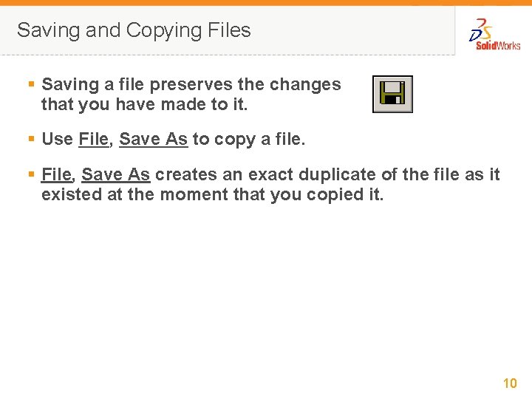Click Save As link in second bullet
This screenshot has width=532, height=399.
tap(154, 139)
